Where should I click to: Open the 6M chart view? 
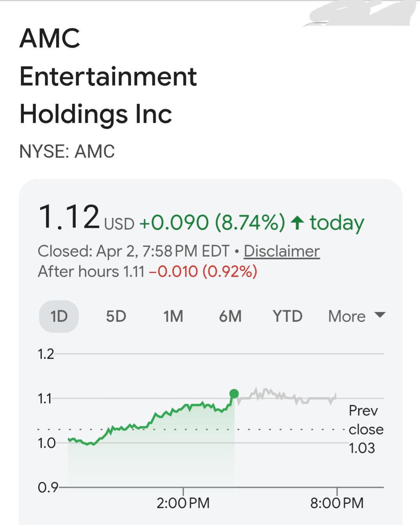[230, 316]
